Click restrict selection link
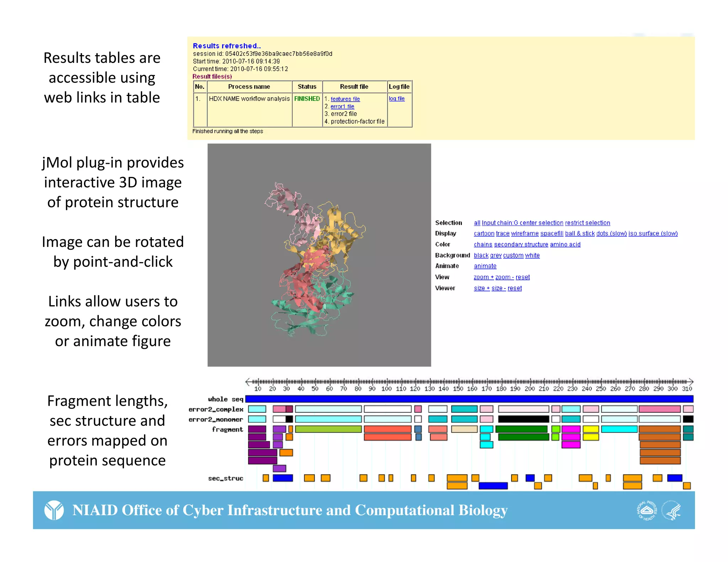This screenshot has height=562, width=728. coord(587,223)
